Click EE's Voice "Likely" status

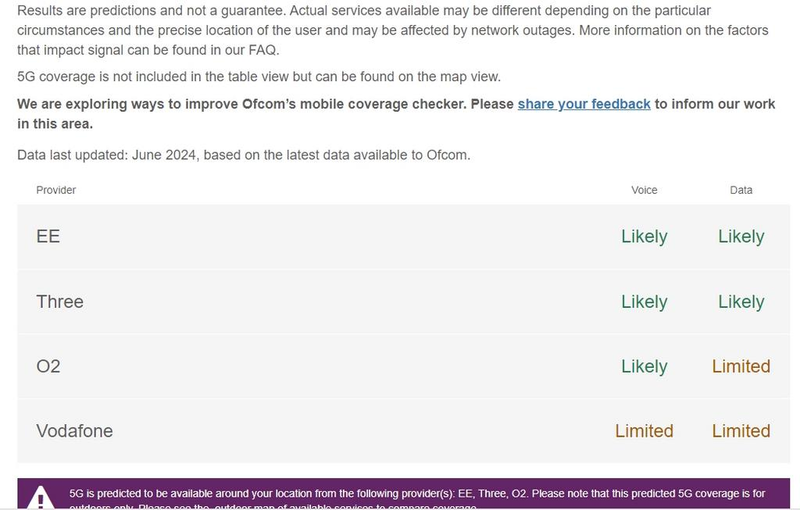[x=644, y=237]
